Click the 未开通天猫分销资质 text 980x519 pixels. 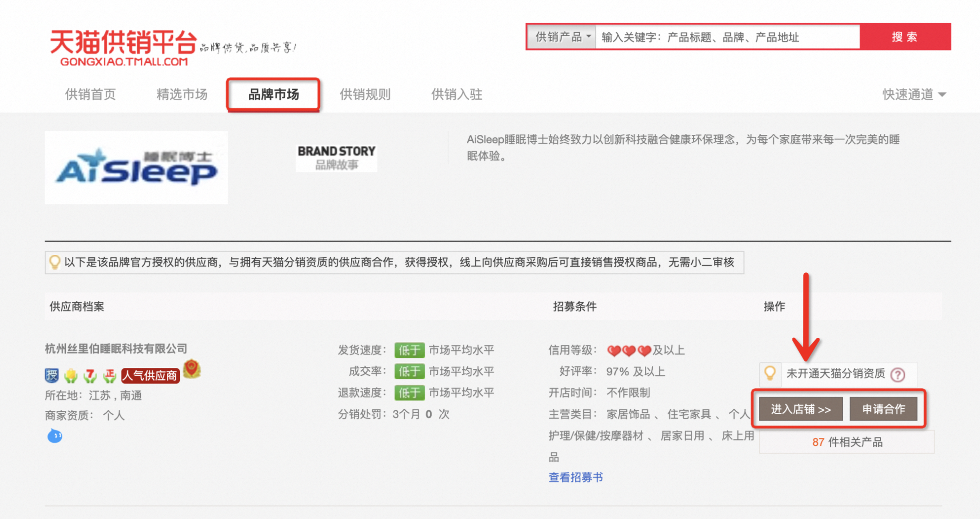pos(835,373)
